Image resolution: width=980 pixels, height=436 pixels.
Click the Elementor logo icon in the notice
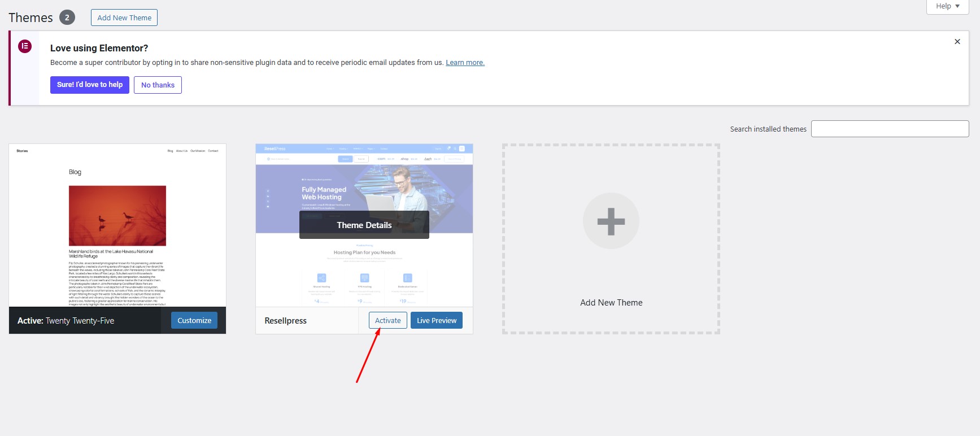click(25, 46)
